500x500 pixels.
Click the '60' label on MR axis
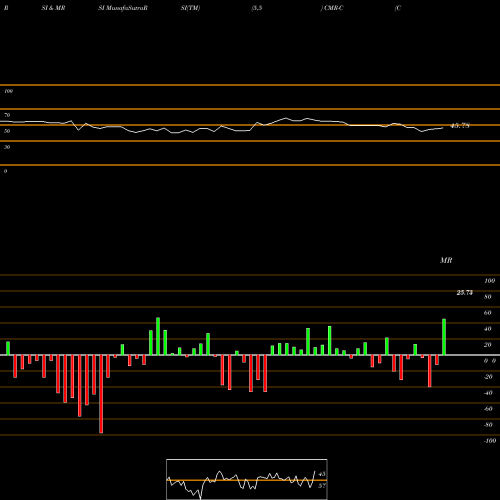point(487,313)
